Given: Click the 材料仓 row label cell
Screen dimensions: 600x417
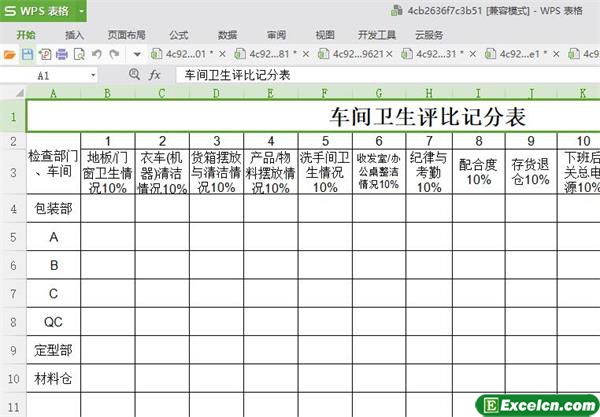Looking at the screenshot, I should [53, 378].
